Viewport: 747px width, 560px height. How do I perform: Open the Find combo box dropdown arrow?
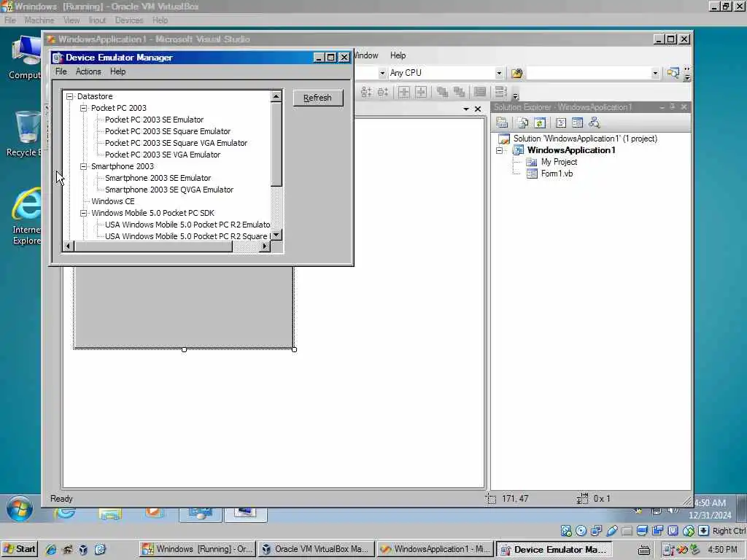[x=655, y=73]
